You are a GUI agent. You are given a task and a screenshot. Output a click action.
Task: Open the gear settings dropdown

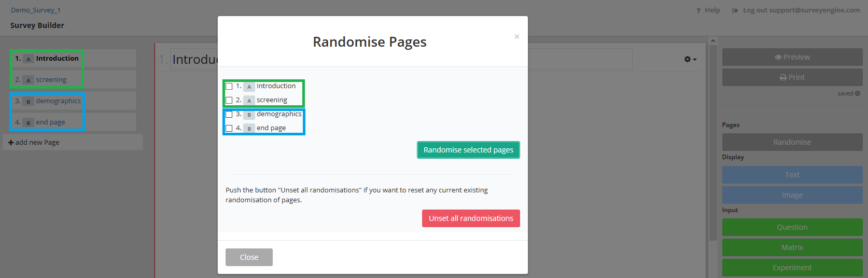[x=690, y=59]
